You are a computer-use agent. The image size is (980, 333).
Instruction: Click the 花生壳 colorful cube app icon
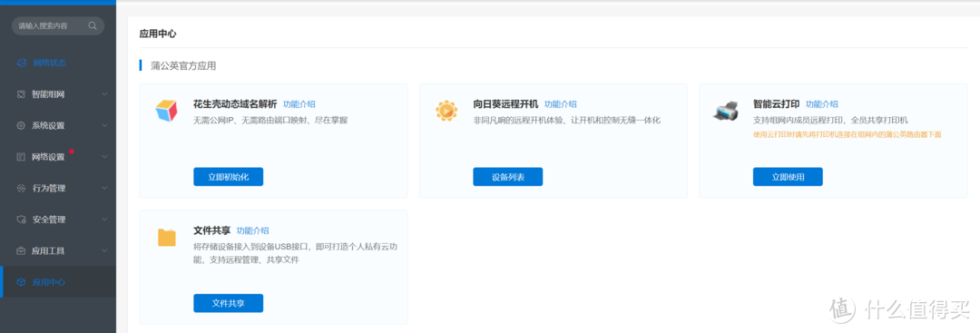pyautogui.click(x=166, y=111)
